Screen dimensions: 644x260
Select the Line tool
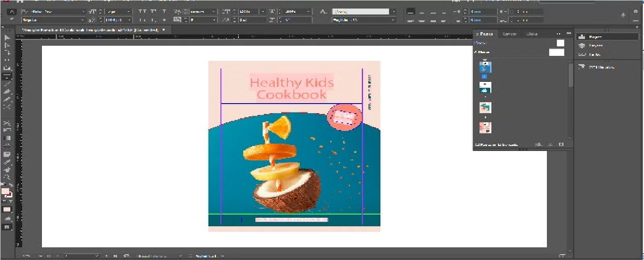tap(7, 84)
